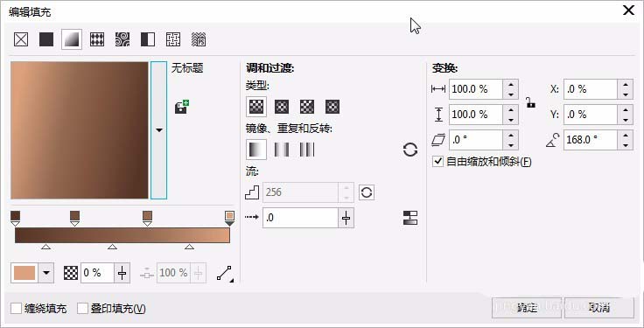Click the rotation 168.0 ° field
This screenshot has height=328, width=644.
pos(591,140)
